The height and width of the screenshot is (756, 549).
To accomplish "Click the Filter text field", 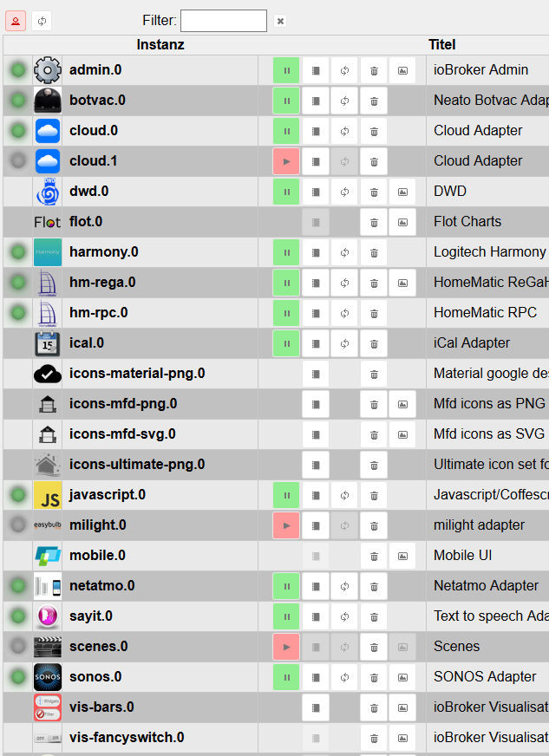I will pyautogui.click(x=224, y=21).
